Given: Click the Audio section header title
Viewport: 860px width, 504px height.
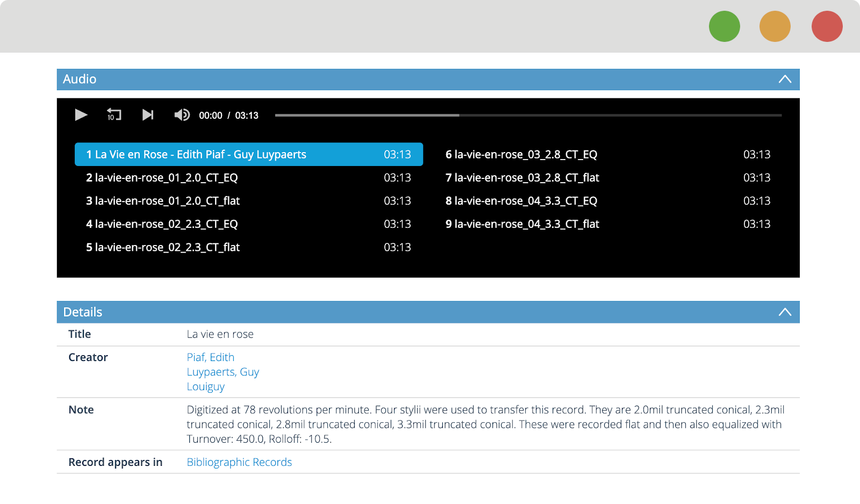Looking at the screenshot, I should (x=80, y=79).
